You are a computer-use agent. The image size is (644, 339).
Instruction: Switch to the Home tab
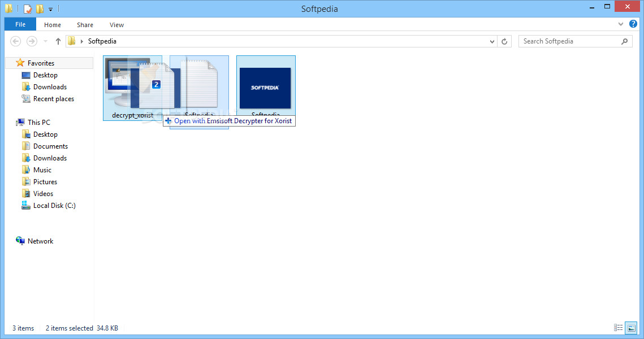tap(53, 25)
